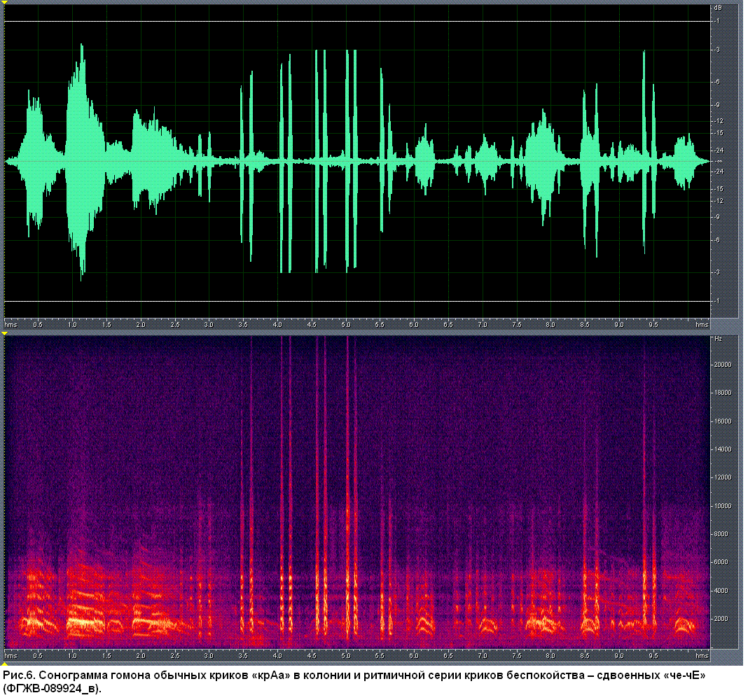Click 7.5 on the spectrogram time ruler
This screenshot has height=700, width=748.
point(517,656)
